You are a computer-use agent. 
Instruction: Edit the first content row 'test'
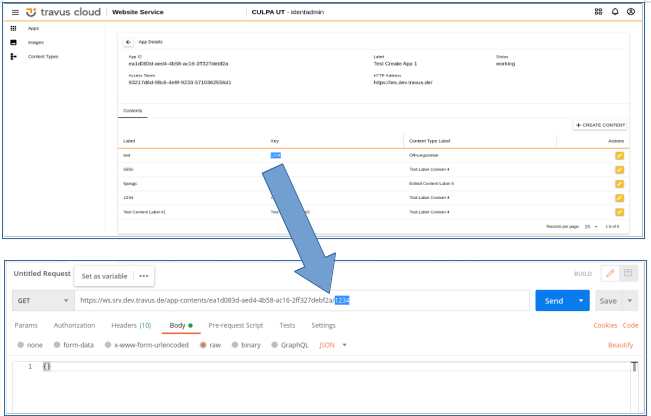click(x=619, y=156)
